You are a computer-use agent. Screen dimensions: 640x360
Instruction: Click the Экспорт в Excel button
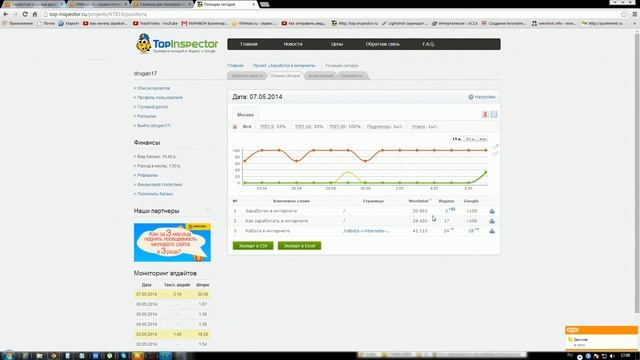[299, 246]
